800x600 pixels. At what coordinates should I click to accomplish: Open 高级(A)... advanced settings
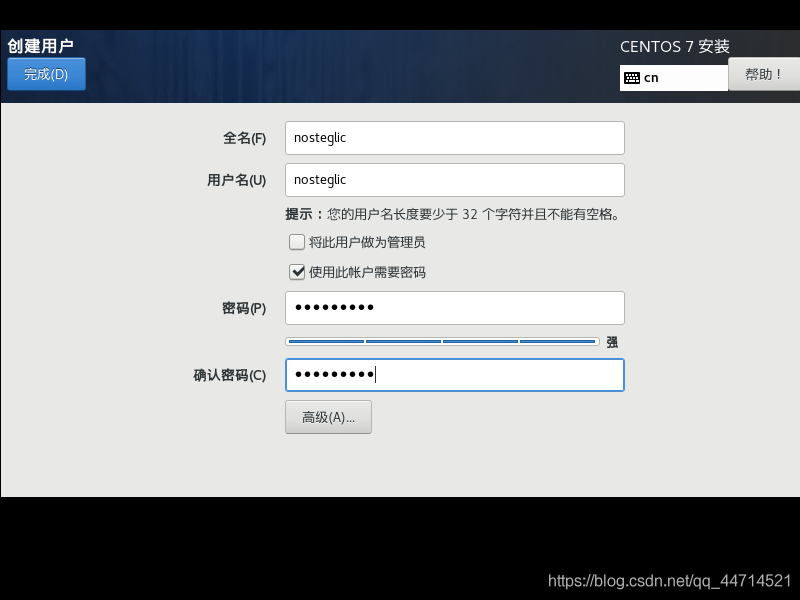[328, 417]
